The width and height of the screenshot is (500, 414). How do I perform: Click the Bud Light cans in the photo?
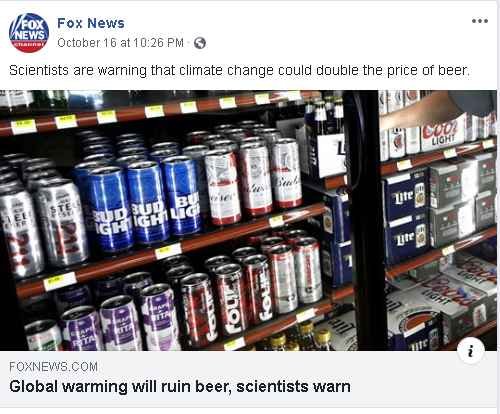click(138, 203)
